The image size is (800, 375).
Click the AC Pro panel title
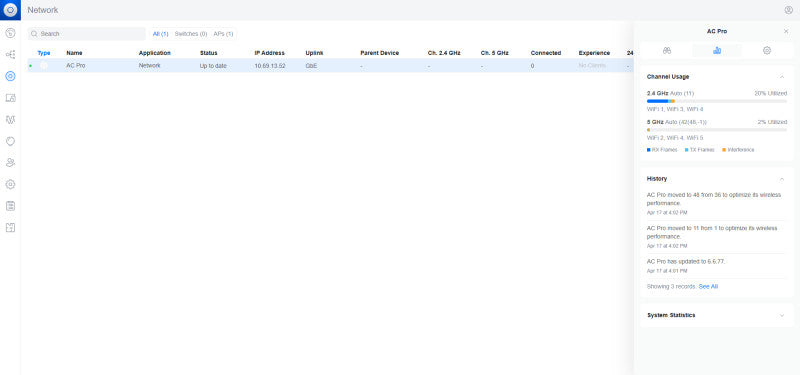pyautogui.click(x=717, y=32)
